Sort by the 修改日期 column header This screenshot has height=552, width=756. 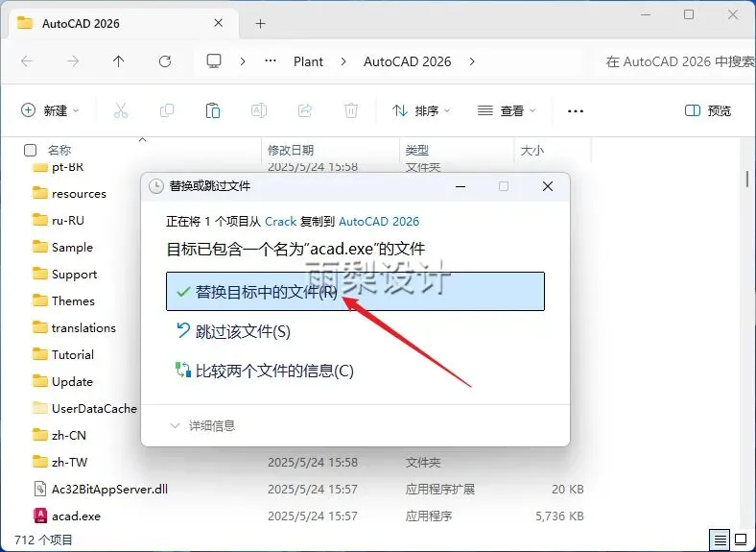tap(291, 150)
